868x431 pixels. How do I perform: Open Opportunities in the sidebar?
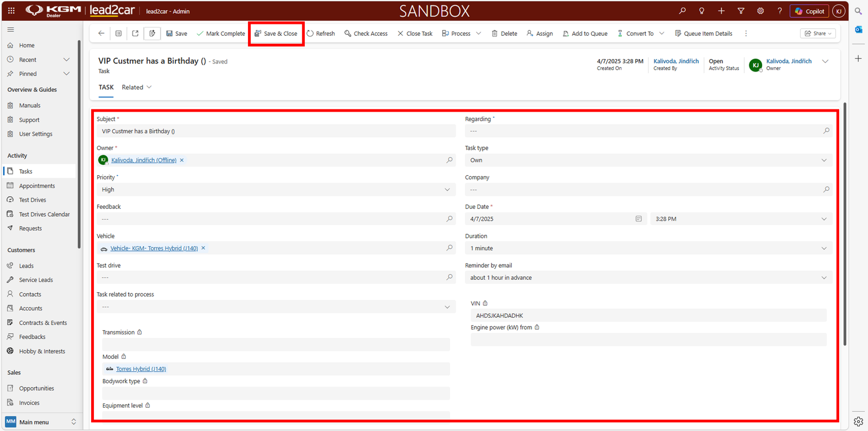tap(36, 389)
